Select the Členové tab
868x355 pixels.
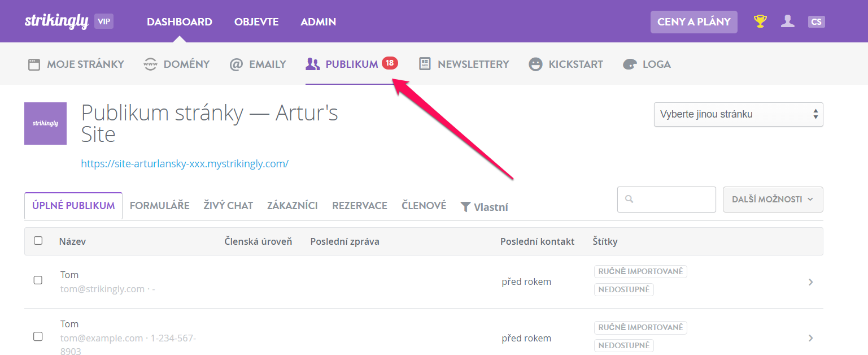coord(424,206)
